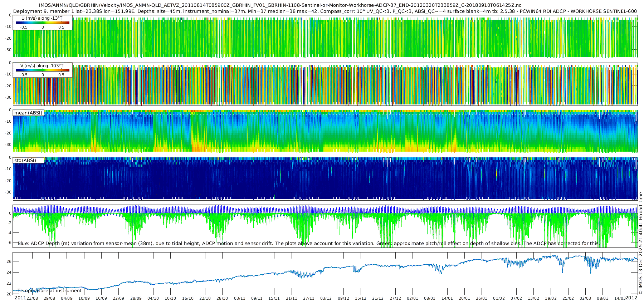This screenshot has width=644, height=304.
Task: Click the 04/10 date tick label
Action: point(153,298)
